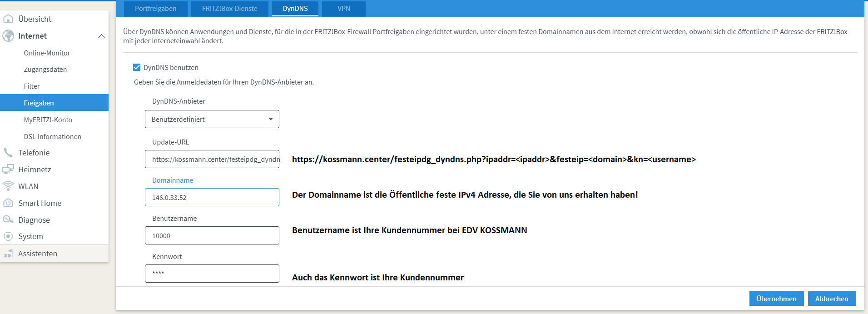Click the Update-URL input field
The height and width of the screenshot is (314, 868).
(212, 159)
